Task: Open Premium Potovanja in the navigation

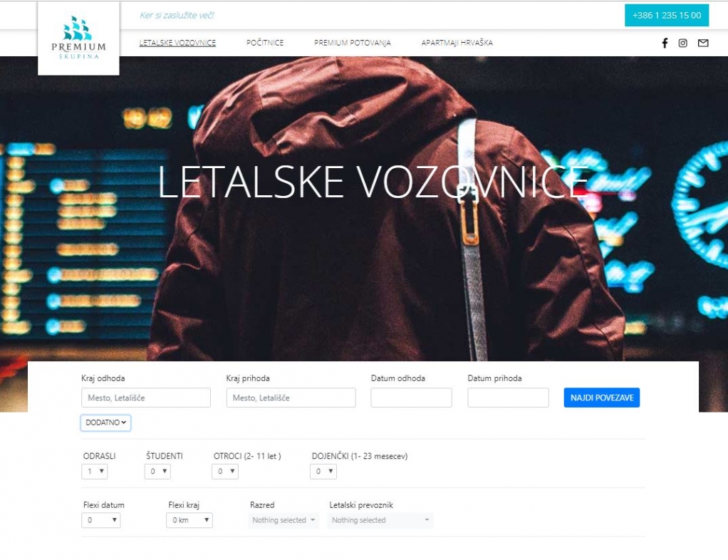Action: [353, 43]
